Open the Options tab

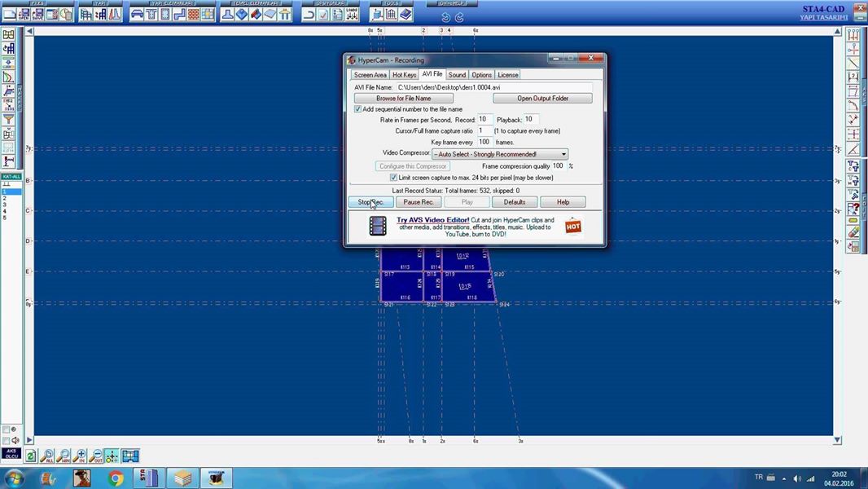(481, 75)
